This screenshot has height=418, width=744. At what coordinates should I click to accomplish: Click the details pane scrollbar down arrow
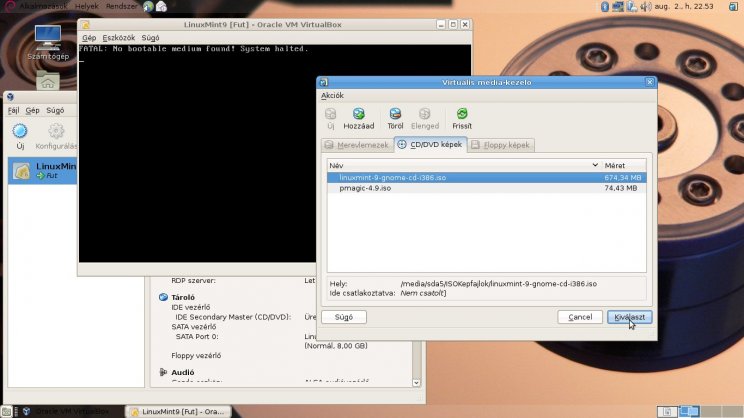(416, 382)
